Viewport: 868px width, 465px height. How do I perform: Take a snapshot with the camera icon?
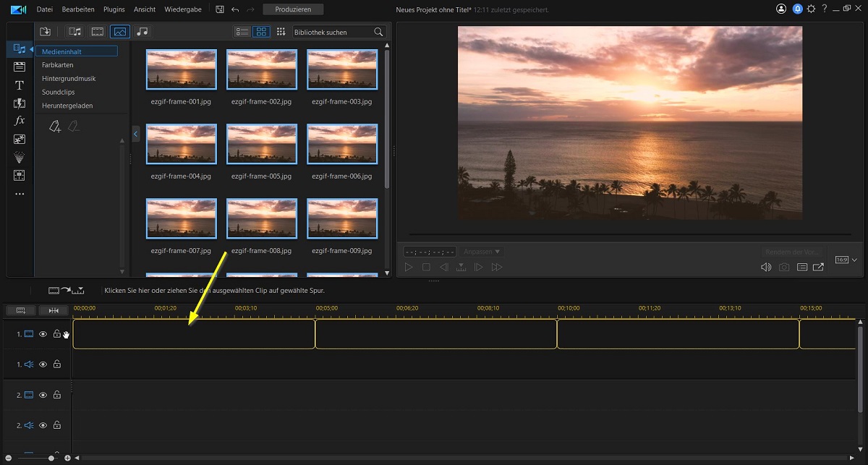[784, 267]
